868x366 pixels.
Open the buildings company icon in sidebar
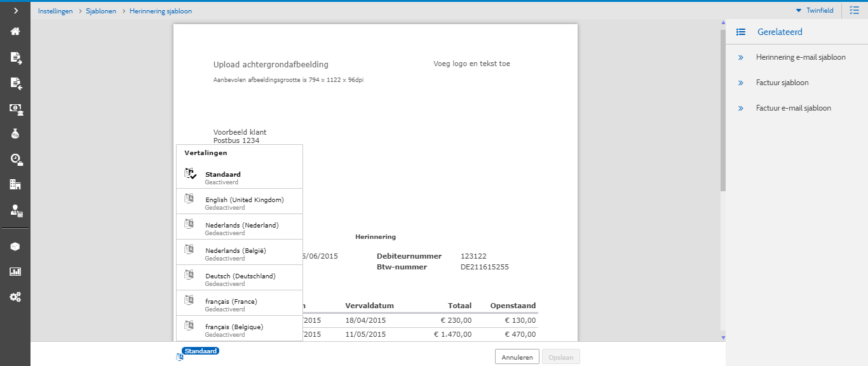click(15, 184)
